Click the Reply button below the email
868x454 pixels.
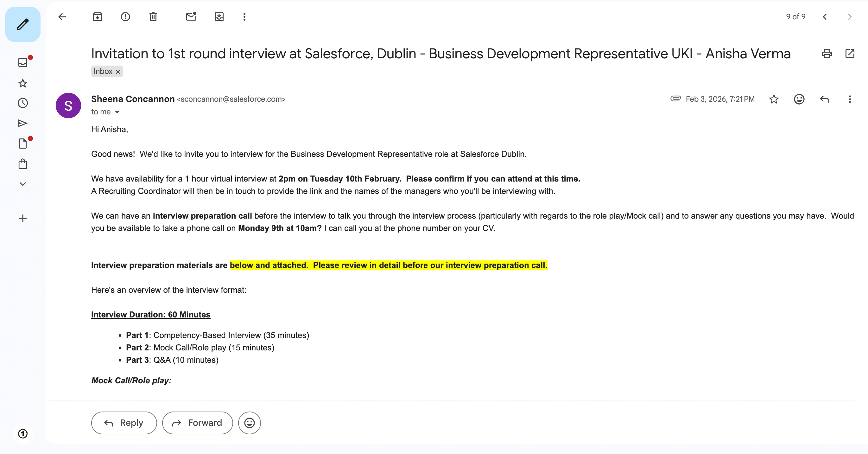click(124, 423)
